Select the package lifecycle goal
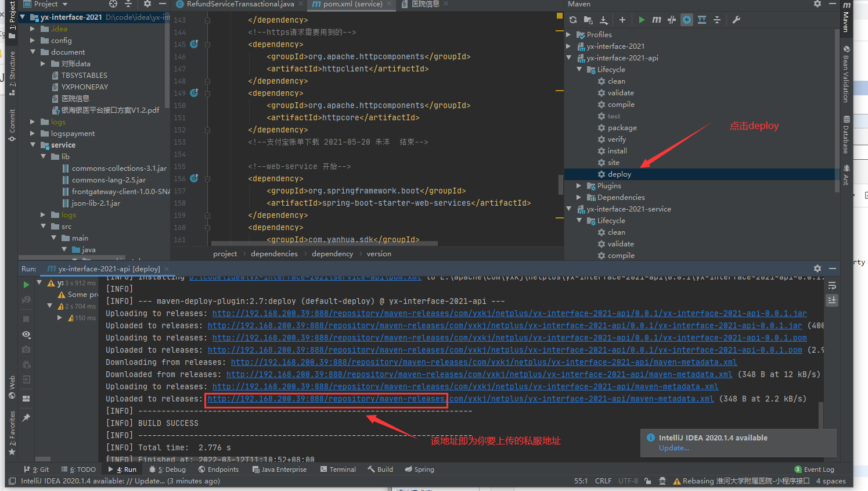Screen dimensions: 868x491 pyautogui.click(x=621, y=127)
